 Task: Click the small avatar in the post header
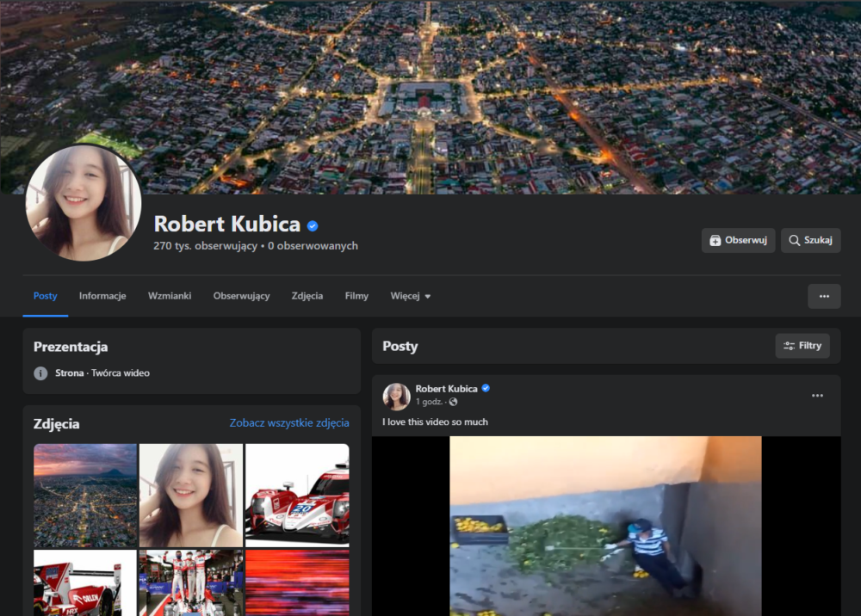(x=396, y=397)
